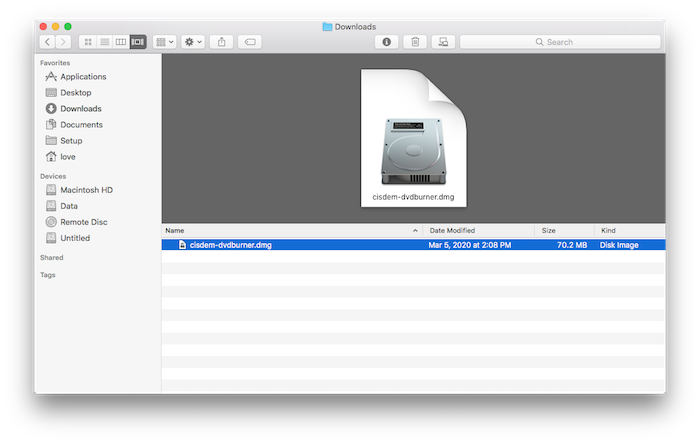Click the Edit Tags toolbar icon

pos(250,42)
